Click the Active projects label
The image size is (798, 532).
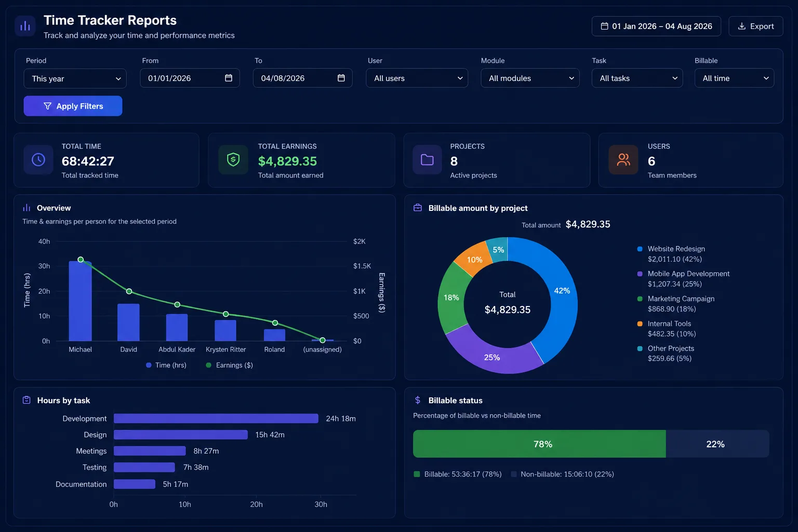(x=473, y=176)
